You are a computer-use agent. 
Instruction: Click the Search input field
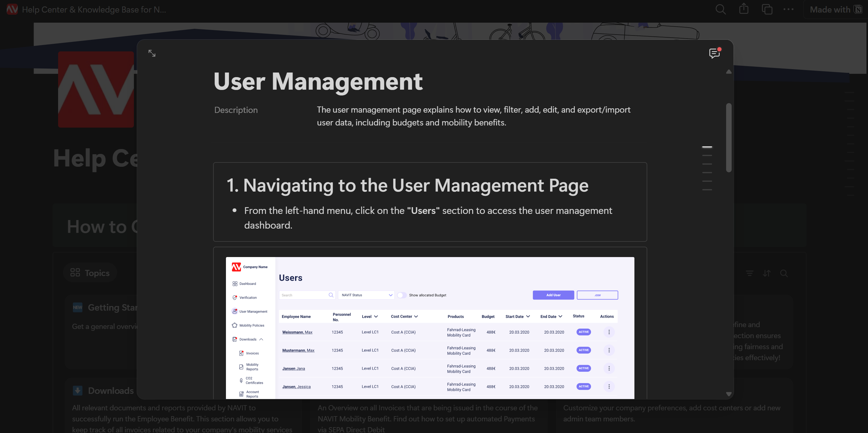(x=303, y=295)
